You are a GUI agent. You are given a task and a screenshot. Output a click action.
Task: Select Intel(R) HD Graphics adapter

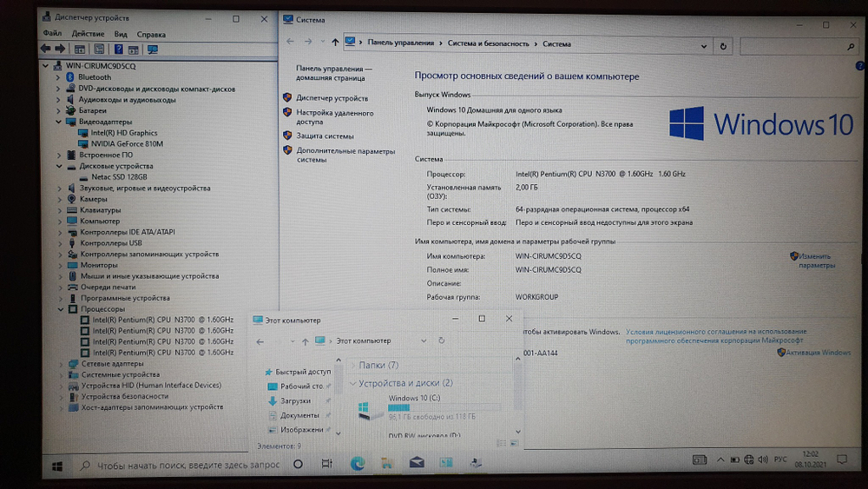click(124, 133)
